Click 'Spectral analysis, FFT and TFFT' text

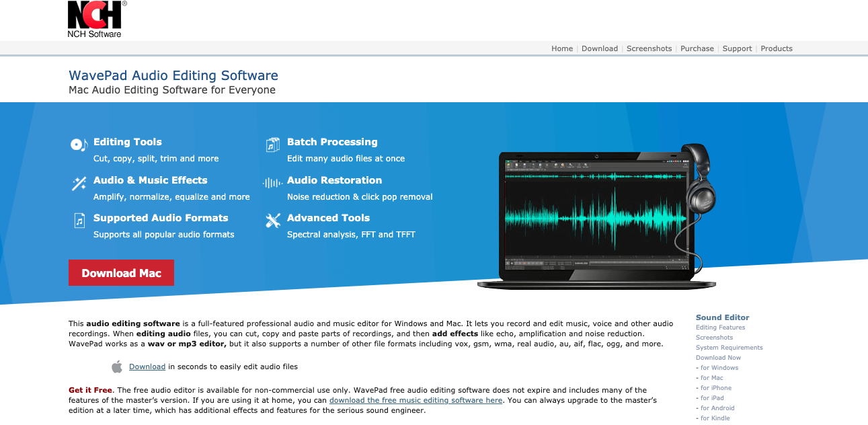351,235
